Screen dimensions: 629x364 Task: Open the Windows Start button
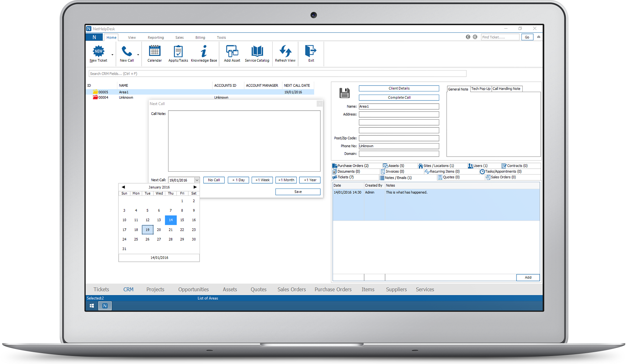[92, 306]
